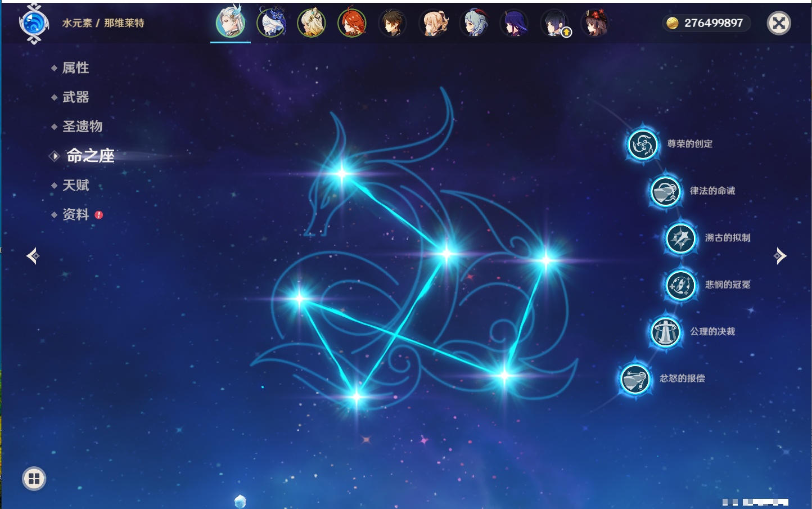This screenshot has width=812, height=509.
Task: Select the 尊荣的创定 constellation icon
Action: pyautogui.click(x=642, y=145)
